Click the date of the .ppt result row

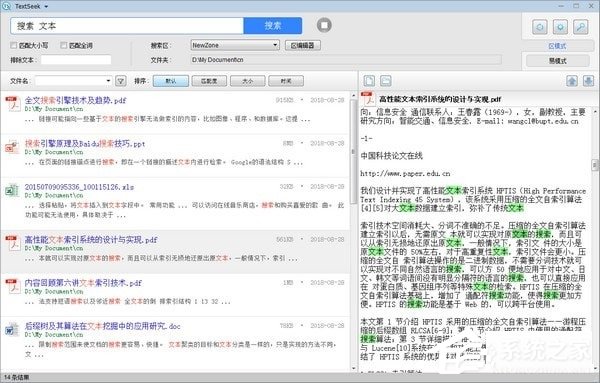click(x=327, y=143)
